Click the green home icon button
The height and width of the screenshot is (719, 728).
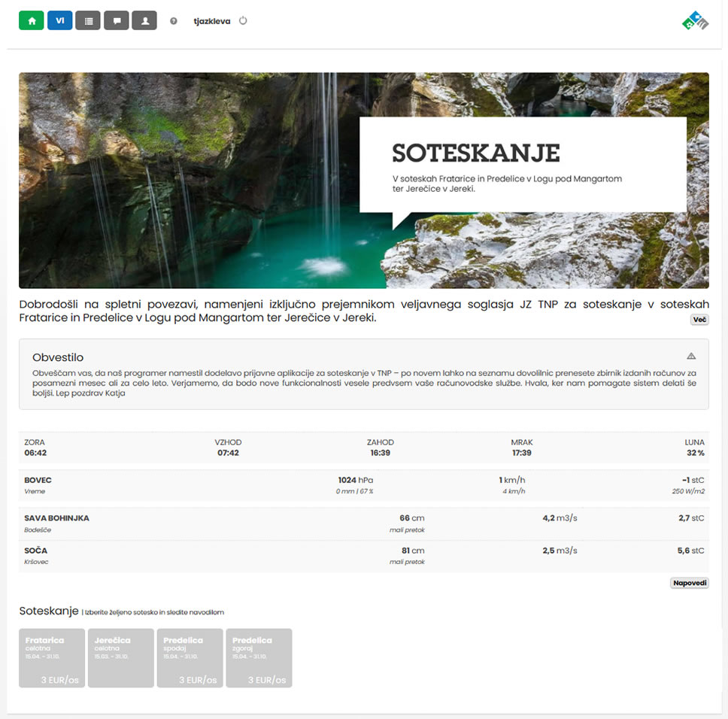tap(32, 21)
